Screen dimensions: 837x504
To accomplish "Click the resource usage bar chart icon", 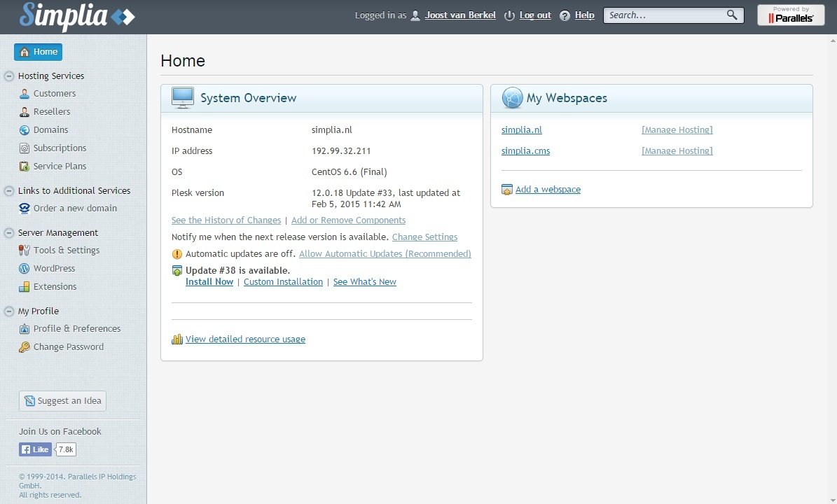I will 177,339.
